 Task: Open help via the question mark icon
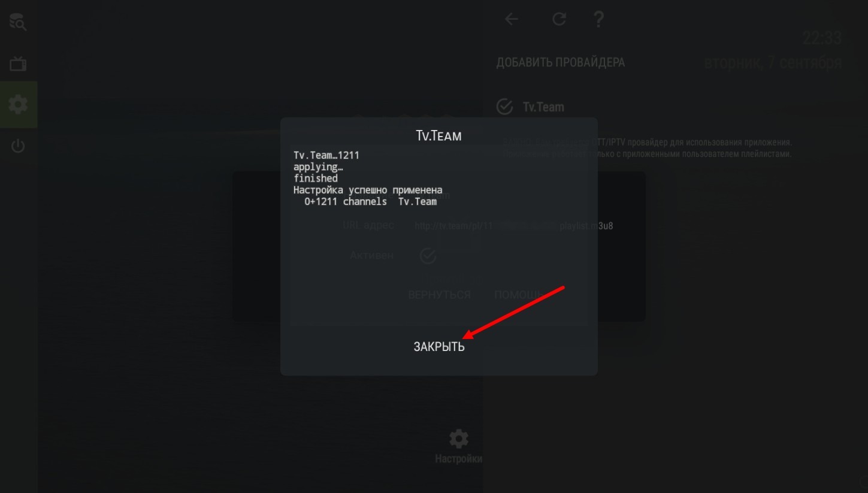coord(598,19)
